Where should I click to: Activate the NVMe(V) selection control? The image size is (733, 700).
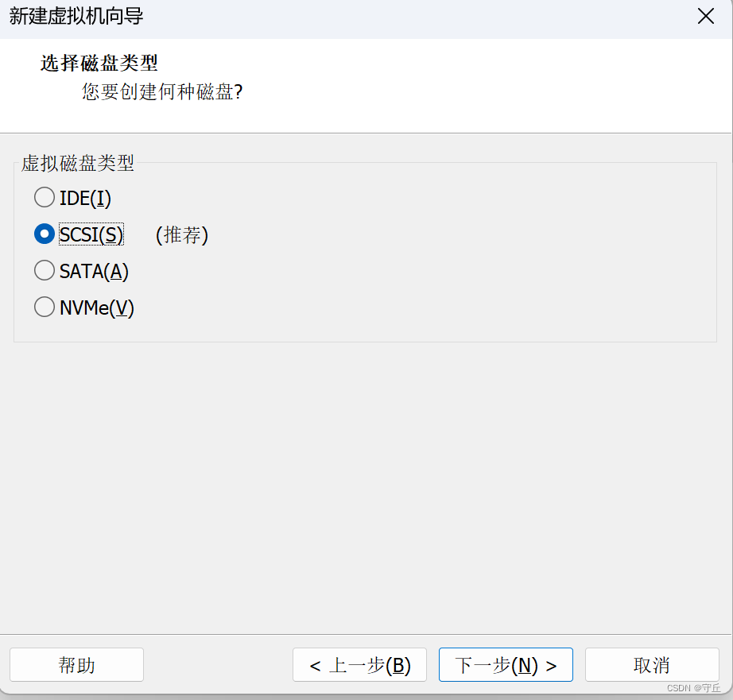(x=45, y=307)
